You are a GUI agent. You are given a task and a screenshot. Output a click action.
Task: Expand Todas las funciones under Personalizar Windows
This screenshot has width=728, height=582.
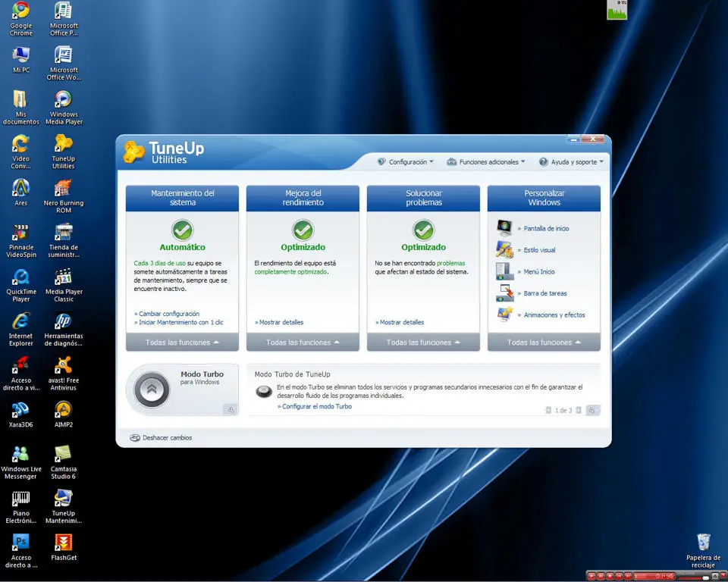pyautogui.click(x=544, y=343)
